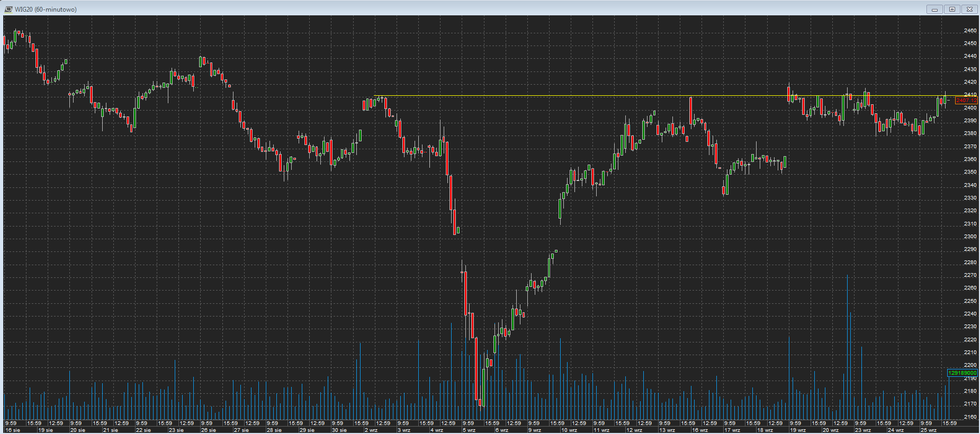Viewport: 980px width, 434px height.
Task: Click the 2450 price axis label
Action: pyautogui.click(x=970, y=43)
